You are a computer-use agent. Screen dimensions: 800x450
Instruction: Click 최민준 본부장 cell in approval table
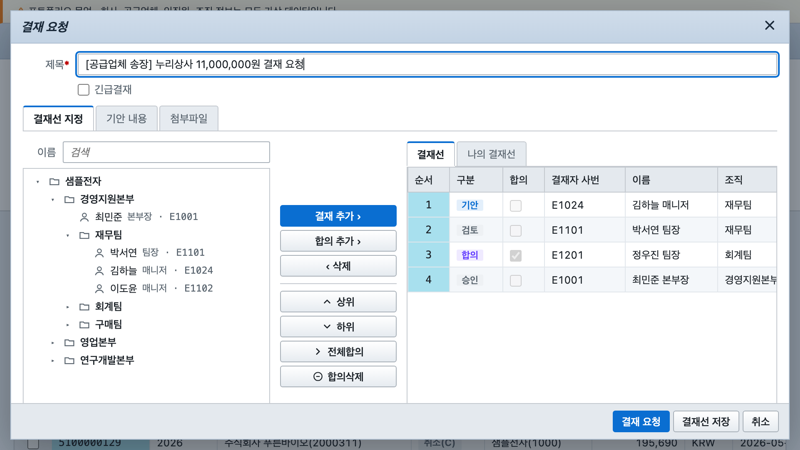pyautogui.click(x=671, y=280)
